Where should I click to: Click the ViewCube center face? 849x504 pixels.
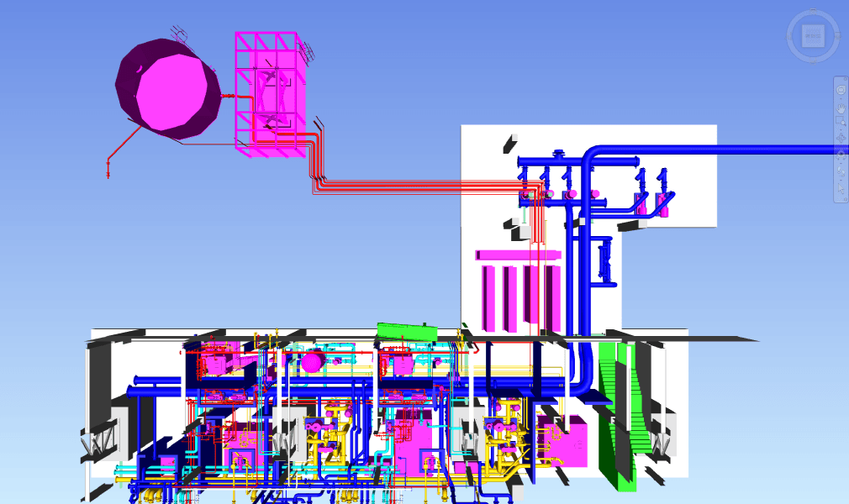[813, 35]
